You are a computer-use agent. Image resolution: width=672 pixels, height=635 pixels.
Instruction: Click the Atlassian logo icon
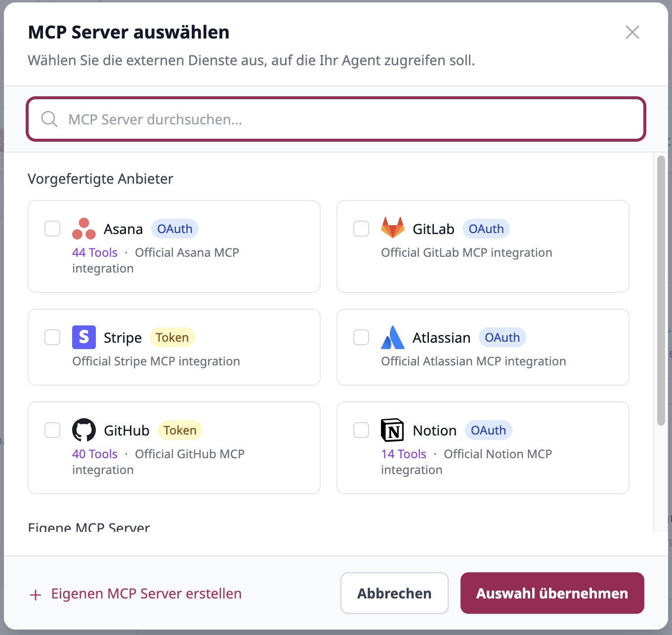[x=393, y=337]
